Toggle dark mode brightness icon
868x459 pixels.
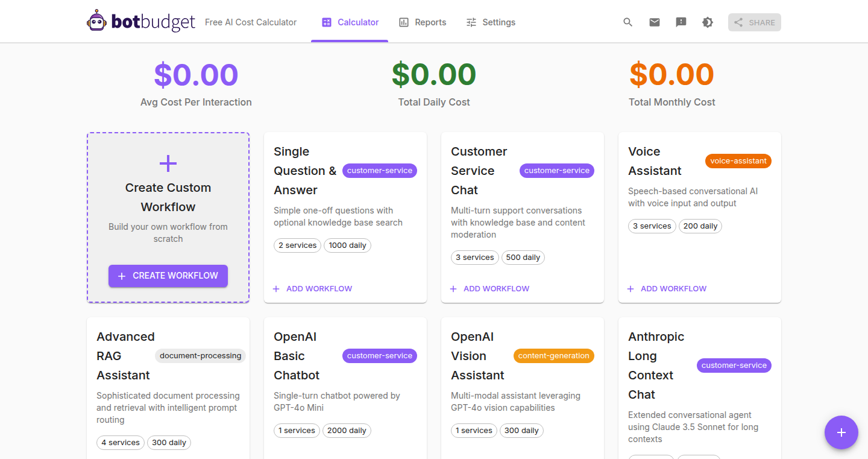(708, 22)
